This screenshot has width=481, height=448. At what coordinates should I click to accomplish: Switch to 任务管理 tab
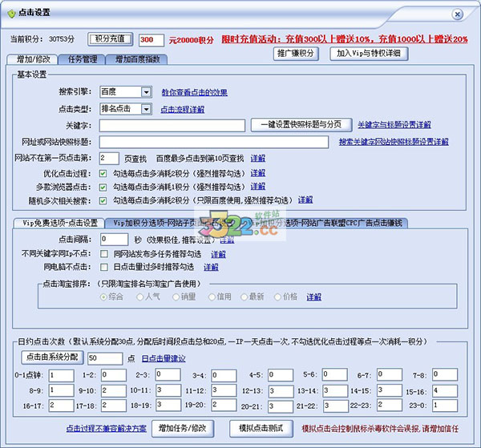coord(82,59)
